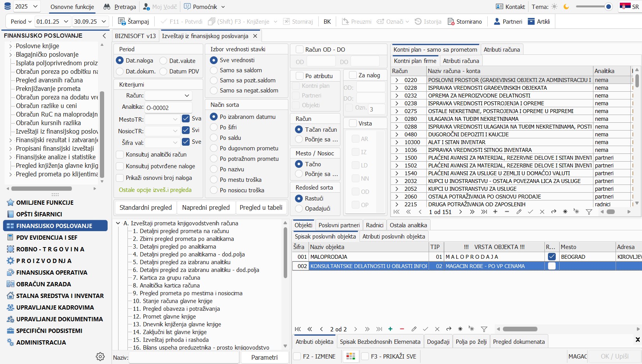Viewport: 642px width, 364px height.
Task: Click the Štampaj printer icon
Action: click(x=122, y=21)
